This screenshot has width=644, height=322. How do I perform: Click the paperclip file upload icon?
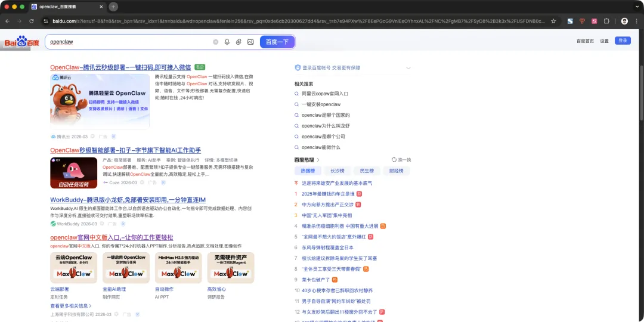pos(239,42)
